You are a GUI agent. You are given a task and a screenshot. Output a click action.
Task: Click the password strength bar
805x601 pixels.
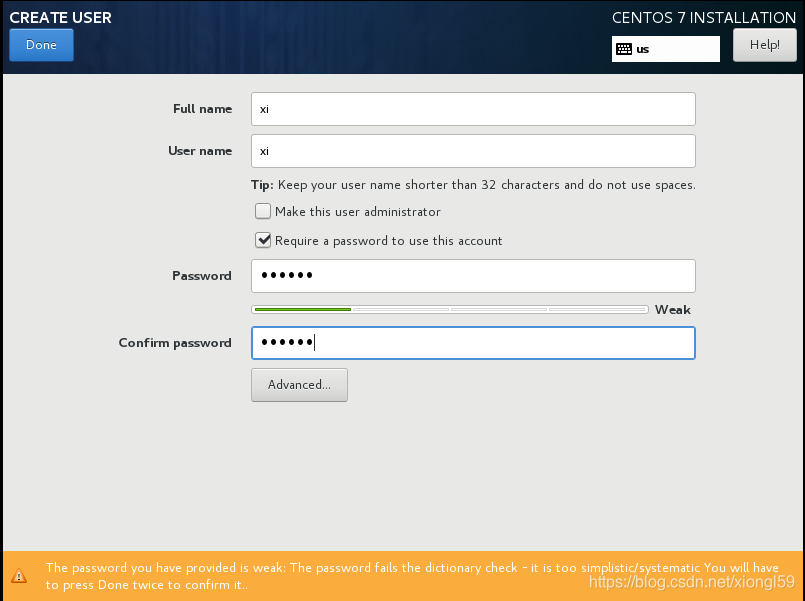pos(450,309)
